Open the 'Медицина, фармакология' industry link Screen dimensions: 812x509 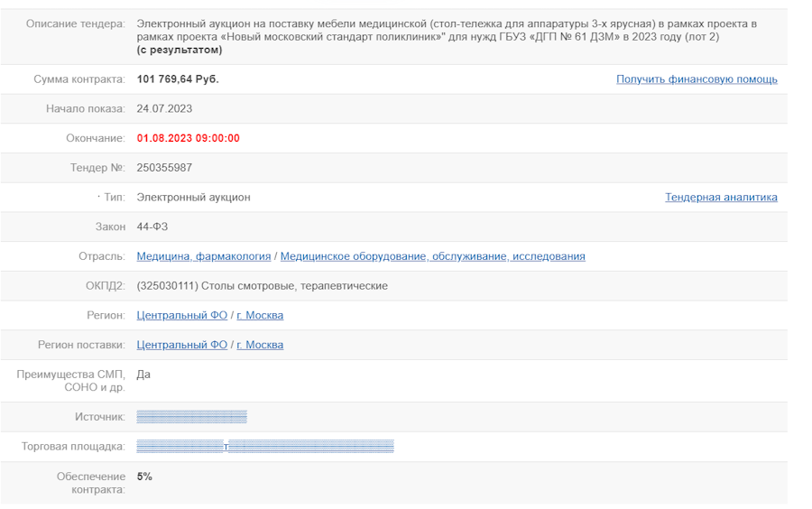[203, 256]
